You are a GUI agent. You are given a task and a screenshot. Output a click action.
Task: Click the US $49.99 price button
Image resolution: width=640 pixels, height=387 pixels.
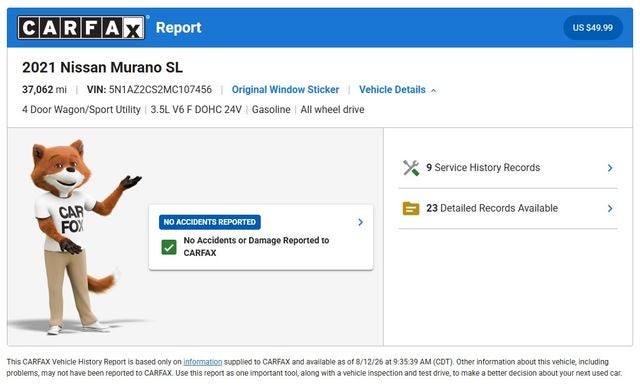[593, 28]
